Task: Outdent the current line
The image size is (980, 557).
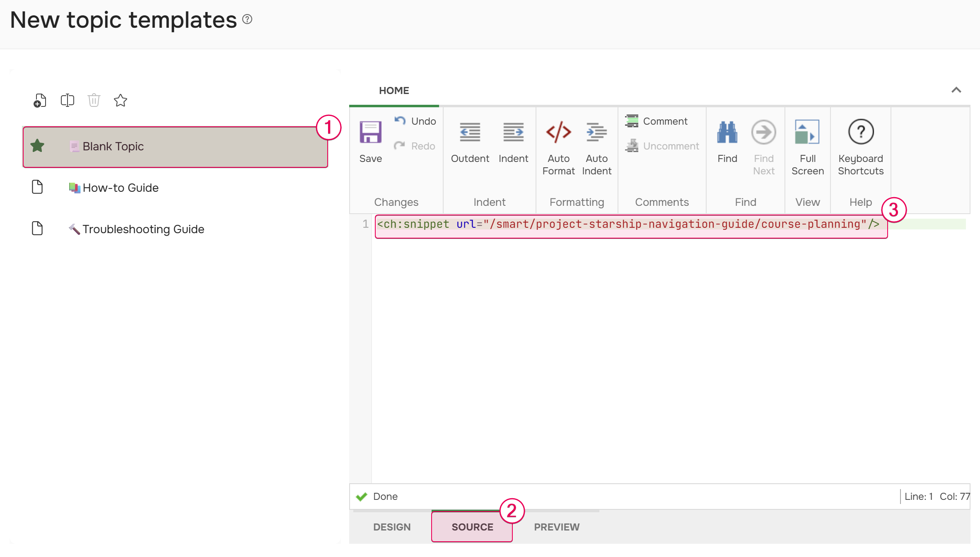Action: [x=469, y=141]
